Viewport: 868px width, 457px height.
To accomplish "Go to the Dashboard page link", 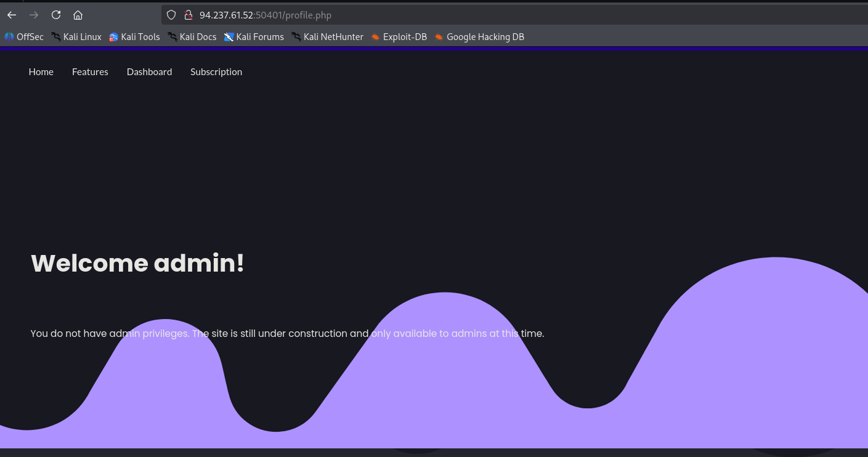I will [x=149, y=72].
